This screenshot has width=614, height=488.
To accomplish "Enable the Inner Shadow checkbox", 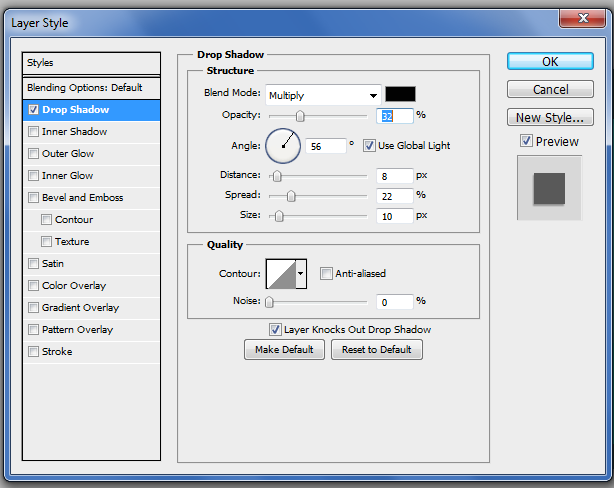I will pyautogui.click(x=34, y=132).
